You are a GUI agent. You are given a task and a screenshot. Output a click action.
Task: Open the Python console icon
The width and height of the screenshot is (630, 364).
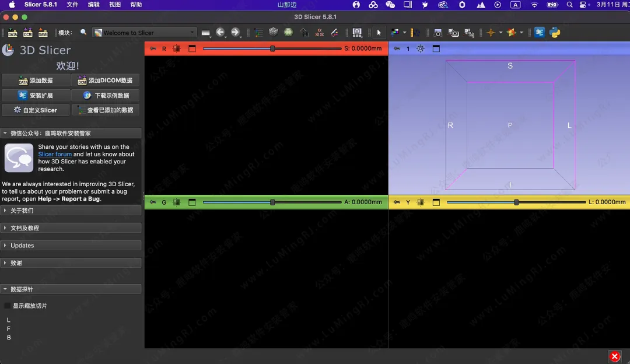coord(555,33)
